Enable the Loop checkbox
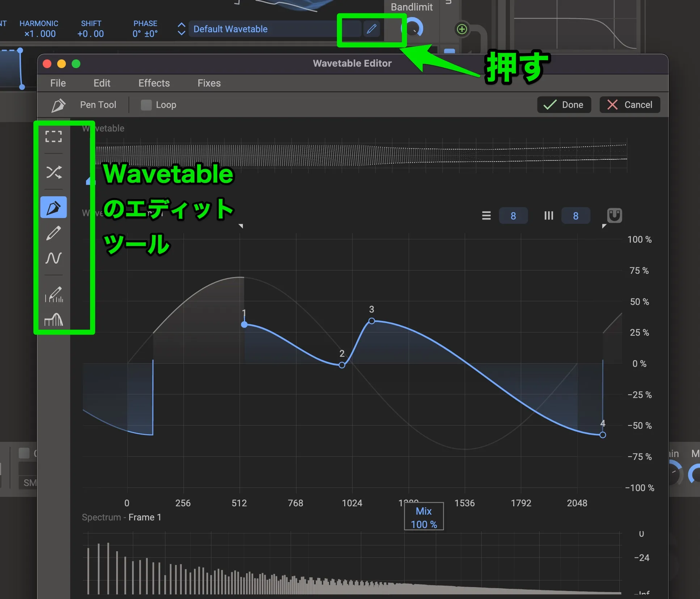 [x=146, y=105]
